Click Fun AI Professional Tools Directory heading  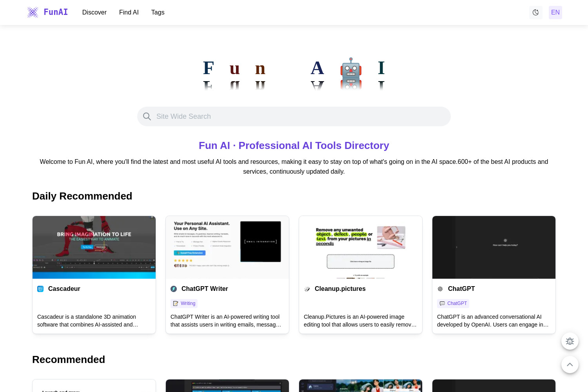294,145
